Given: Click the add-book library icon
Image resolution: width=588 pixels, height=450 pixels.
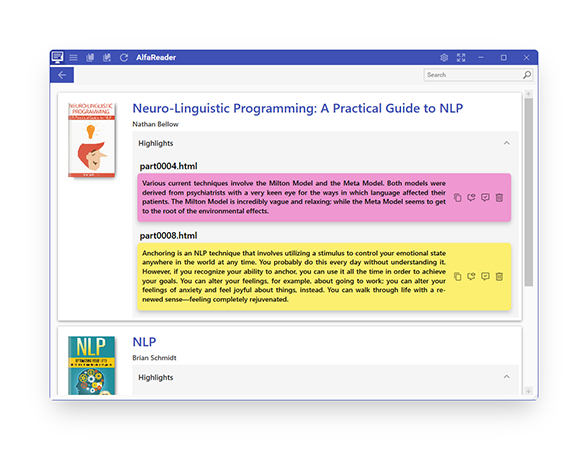Looking at the screenshot, I should pos(107,57).
